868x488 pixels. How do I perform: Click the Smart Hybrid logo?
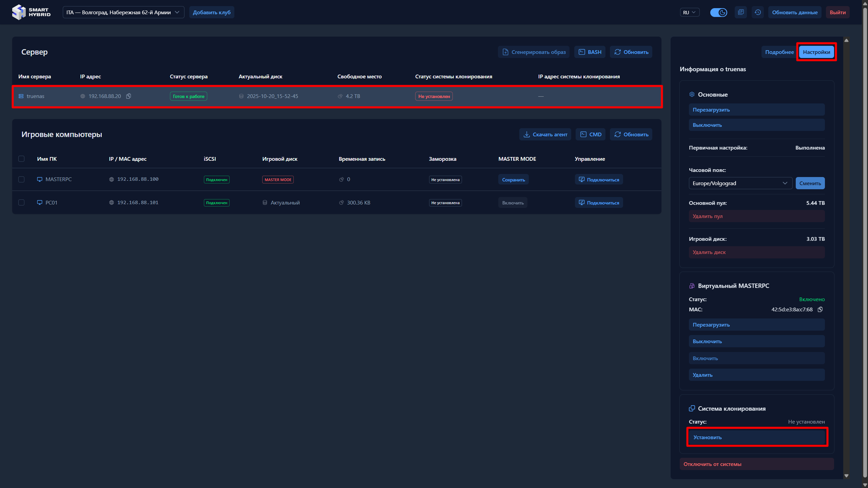[31, 13]
